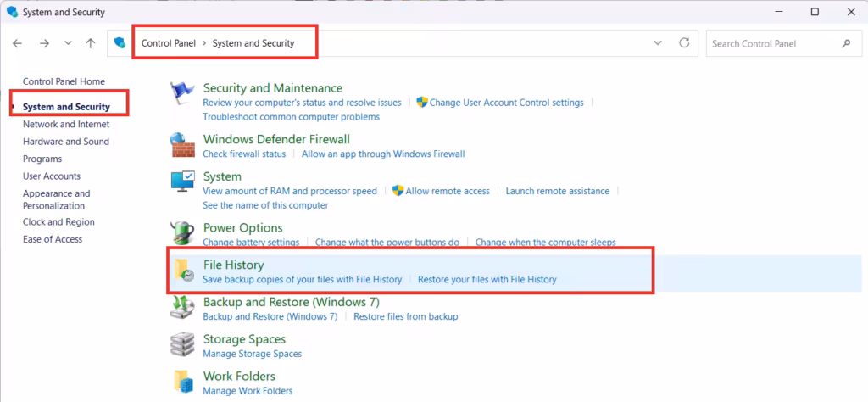Open User Accounts category
Viewport: 868px width, 402px height.
tap(52, 176)
